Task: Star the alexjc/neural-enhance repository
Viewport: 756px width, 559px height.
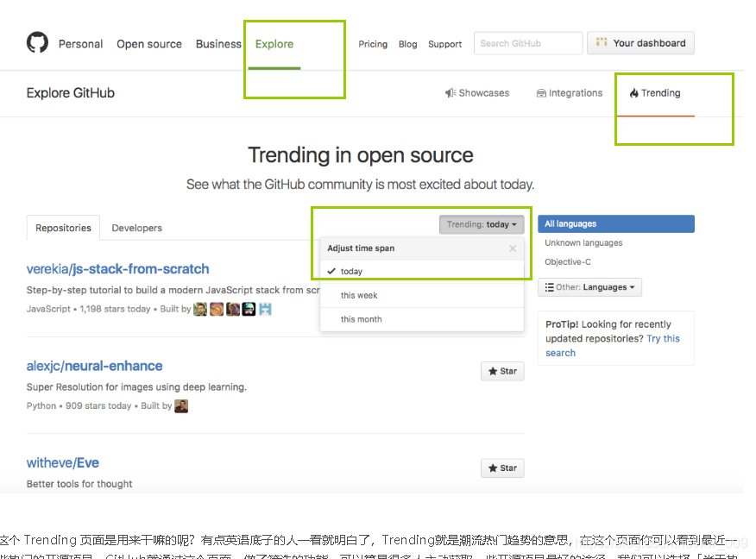Action: pos(502,371)
